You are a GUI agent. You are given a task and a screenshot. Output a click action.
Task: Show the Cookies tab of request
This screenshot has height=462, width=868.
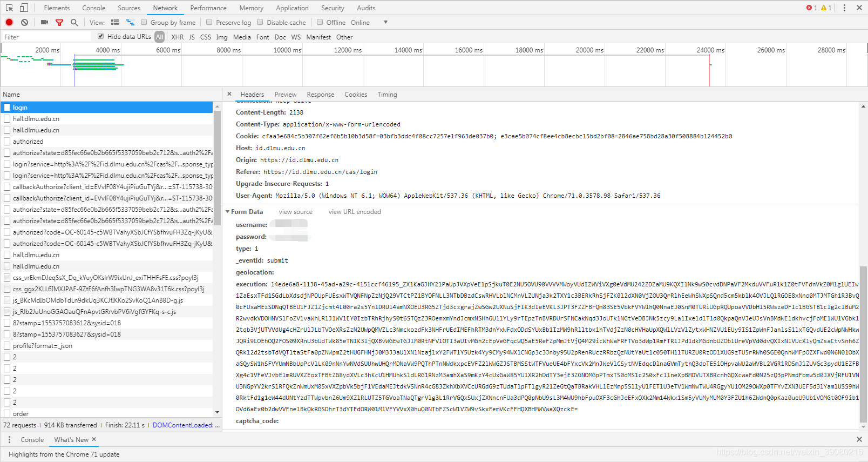click(x=356, y=94)
